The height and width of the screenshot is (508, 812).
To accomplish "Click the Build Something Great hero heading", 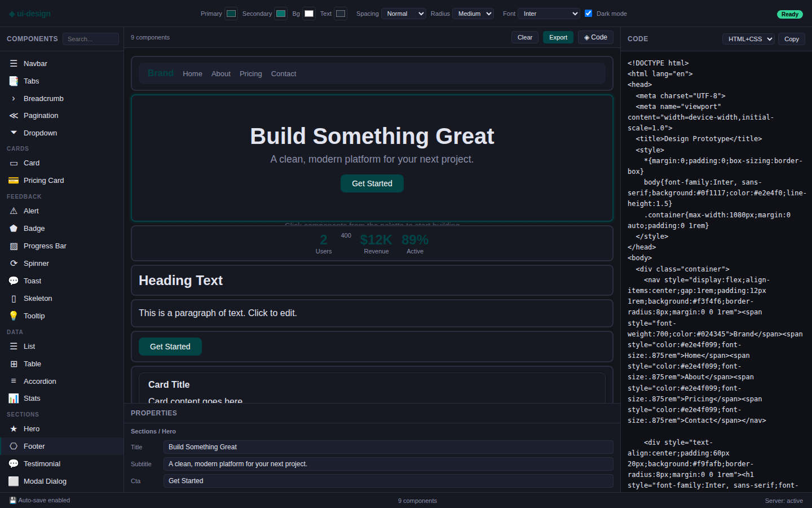I will pos(372,136).
